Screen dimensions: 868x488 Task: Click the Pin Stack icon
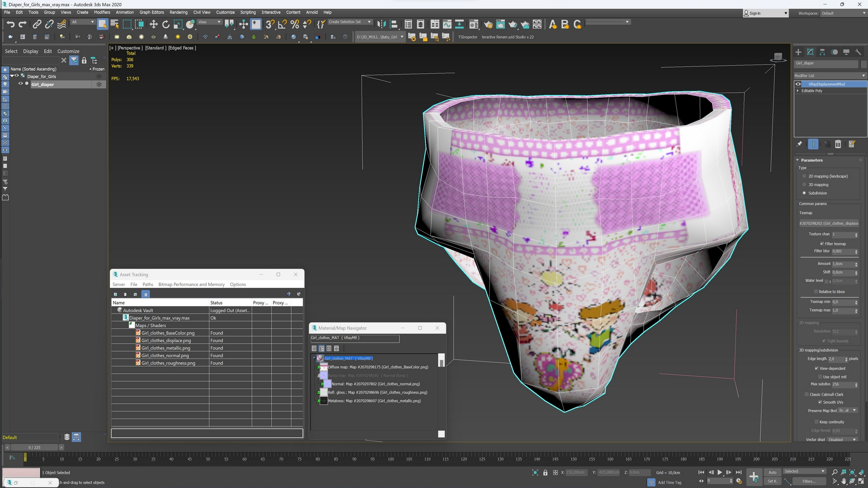[x=799, y=144]
